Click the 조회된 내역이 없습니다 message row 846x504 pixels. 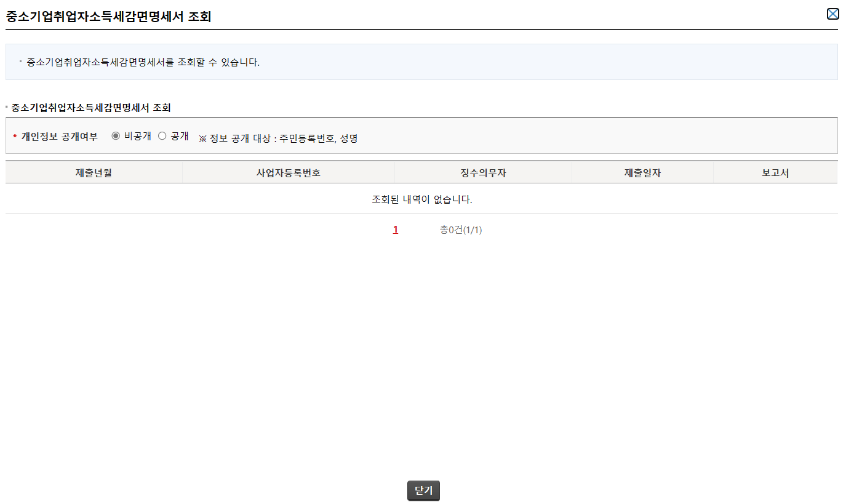[421, 200]
